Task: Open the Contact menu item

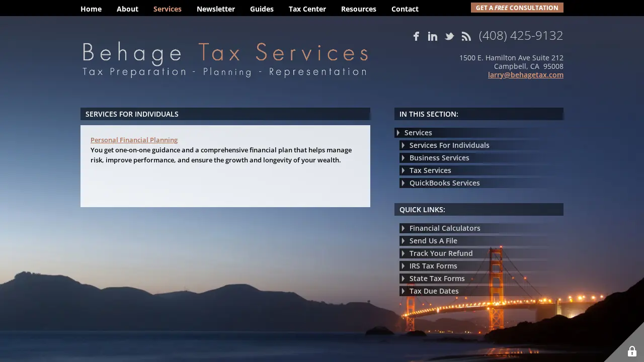Action: 405,9
